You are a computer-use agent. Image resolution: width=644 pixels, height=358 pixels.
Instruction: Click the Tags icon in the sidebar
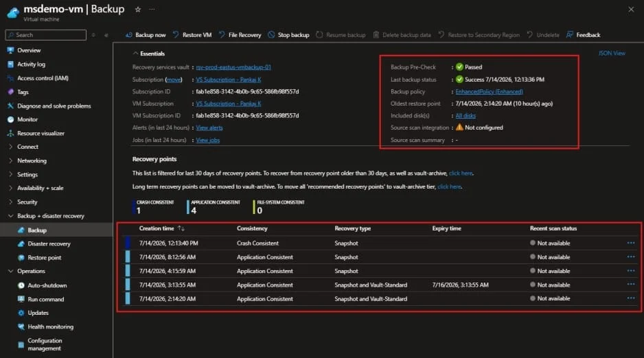pyautogui.click(x=11, y=92)
